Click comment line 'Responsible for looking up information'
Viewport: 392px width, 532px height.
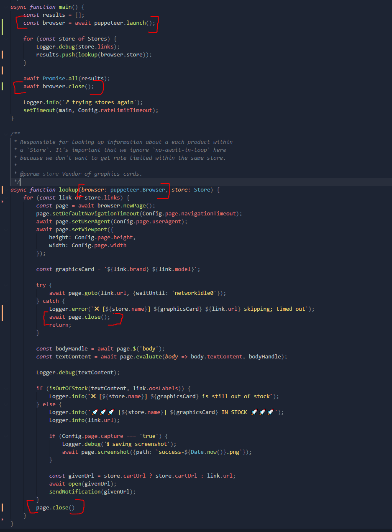(x=126, y=142)
